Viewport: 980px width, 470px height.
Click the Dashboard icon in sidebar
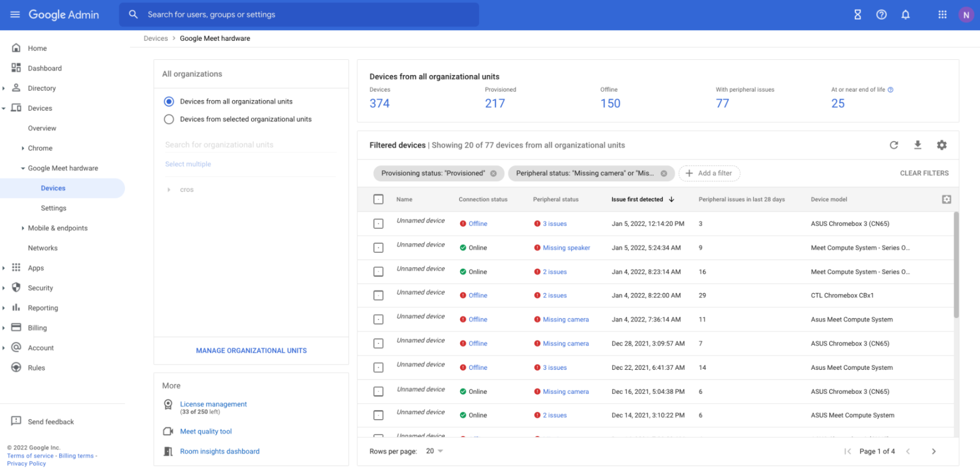[16, 68]
